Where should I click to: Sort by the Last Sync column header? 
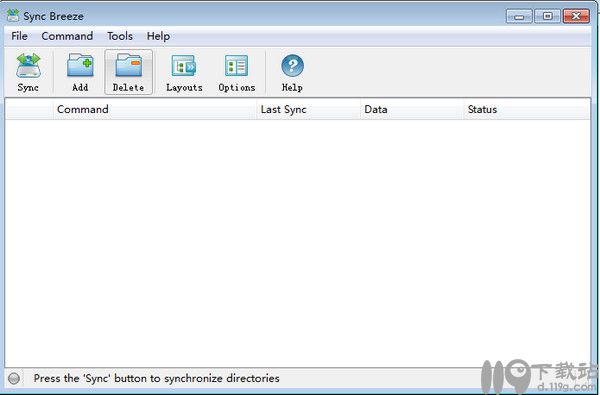pos(308,109)
